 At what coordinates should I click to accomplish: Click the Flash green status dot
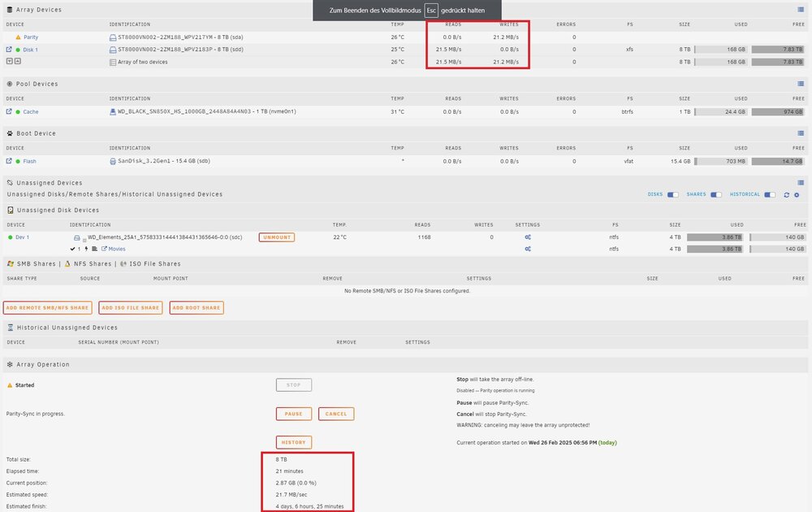coord(18,162)
